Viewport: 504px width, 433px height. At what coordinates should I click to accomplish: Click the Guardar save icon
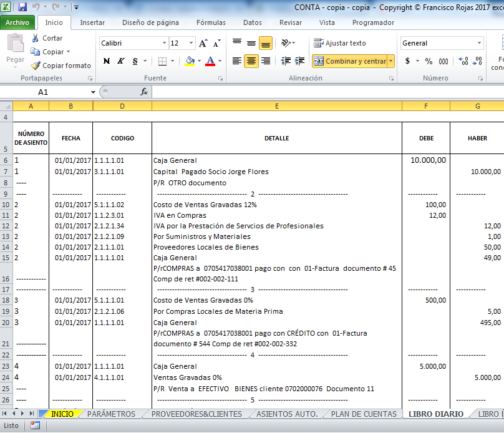point(23,6)
